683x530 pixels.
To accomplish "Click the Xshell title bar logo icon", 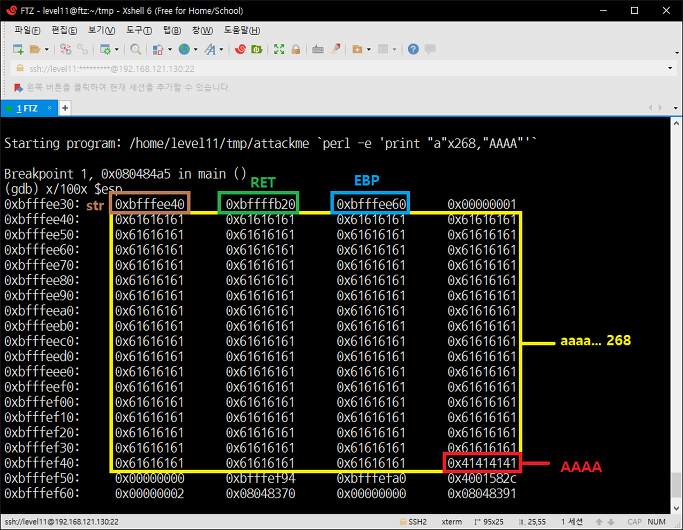I will [x=11, y=10].
